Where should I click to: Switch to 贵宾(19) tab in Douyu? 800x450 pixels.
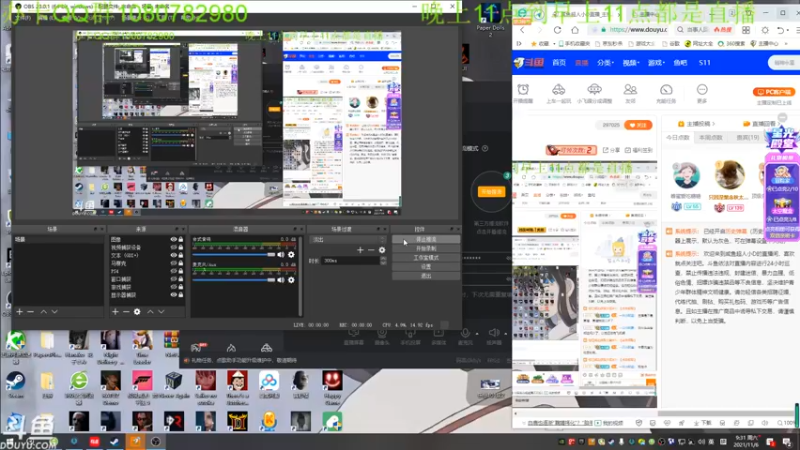click(x=747, y=138)
